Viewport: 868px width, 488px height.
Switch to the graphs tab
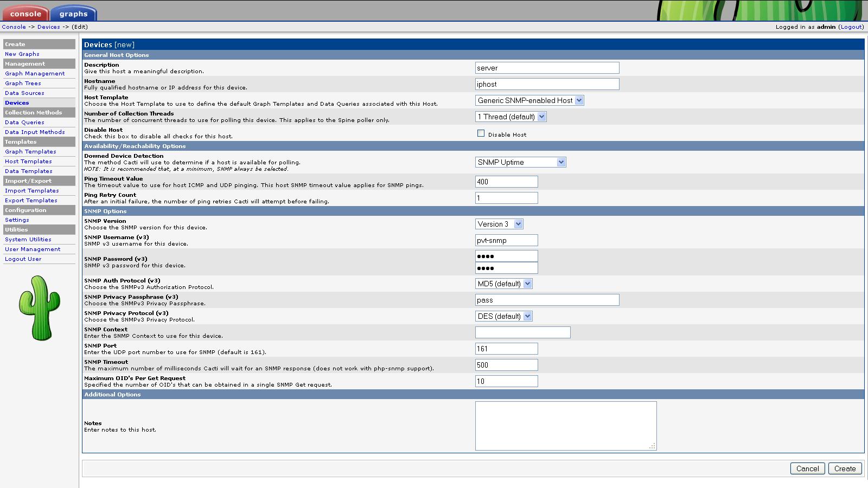[x=73, y=14]
